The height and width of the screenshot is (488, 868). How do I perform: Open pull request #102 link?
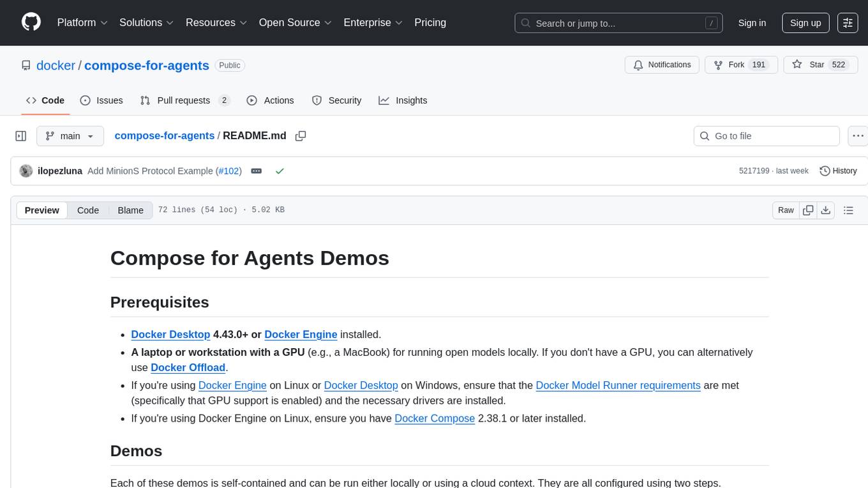[x=228, y=171]
